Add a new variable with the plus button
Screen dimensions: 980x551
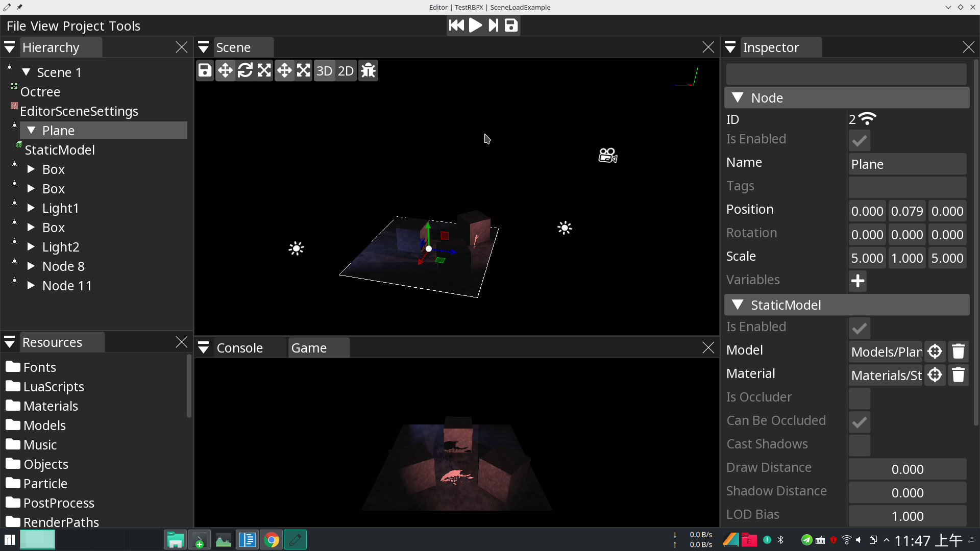858,281
